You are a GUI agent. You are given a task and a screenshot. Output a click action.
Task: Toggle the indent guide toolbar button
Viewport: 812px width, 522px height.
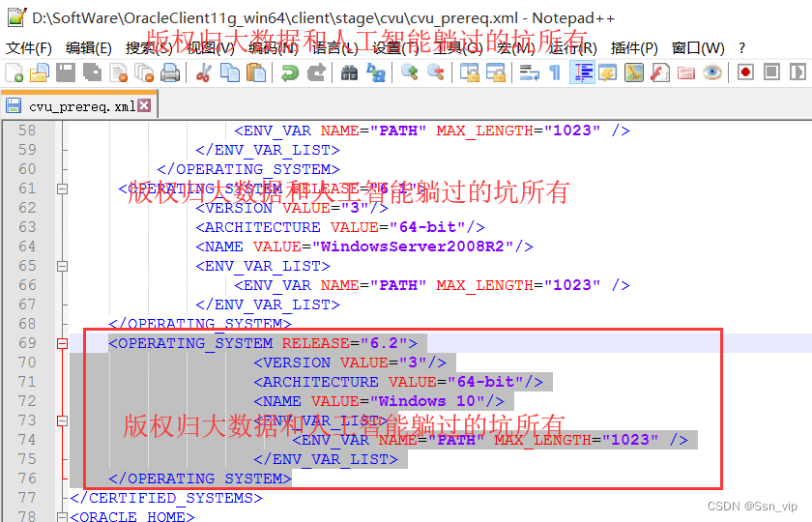pos(582,72)
